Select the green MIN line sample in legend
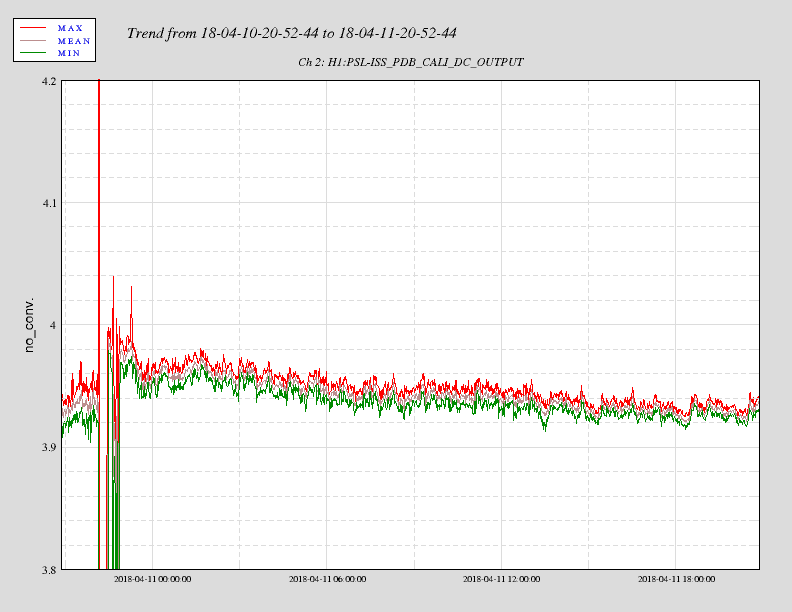Image resolution: width=792 pixels, height=612 pixels. coord(31,52)
